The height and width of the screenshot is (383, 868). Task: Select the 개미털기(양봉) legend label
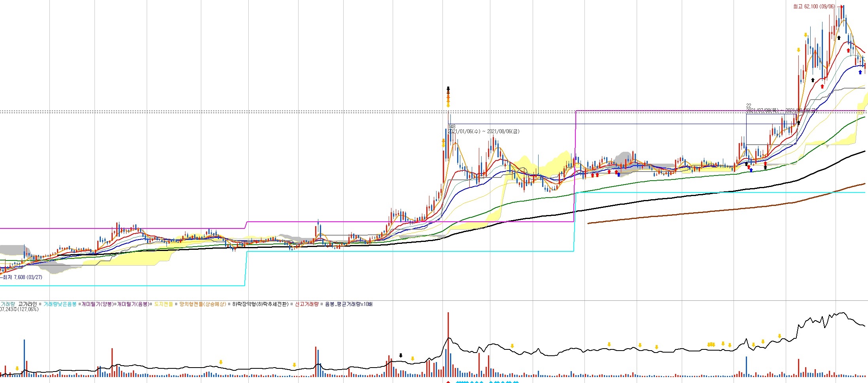[x=97, y=304]
